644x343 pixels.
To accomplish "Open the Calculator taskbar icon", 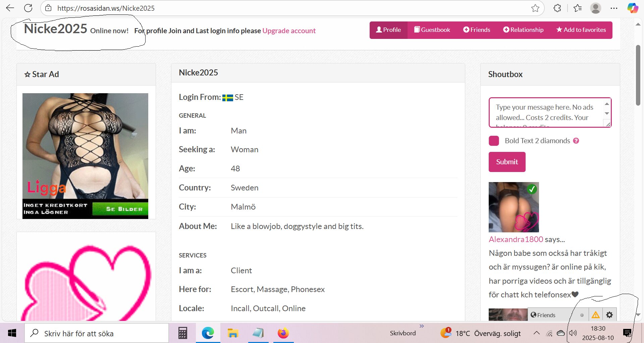I will 182,333.
